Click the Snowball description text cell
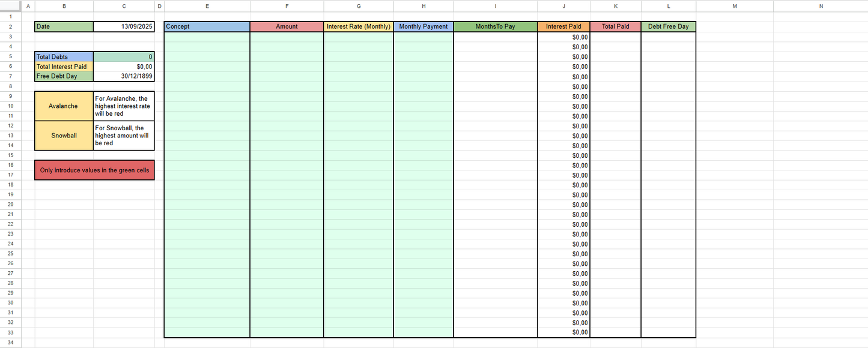Viewport: 868px width, 348px height. click(x=124, y=136)
